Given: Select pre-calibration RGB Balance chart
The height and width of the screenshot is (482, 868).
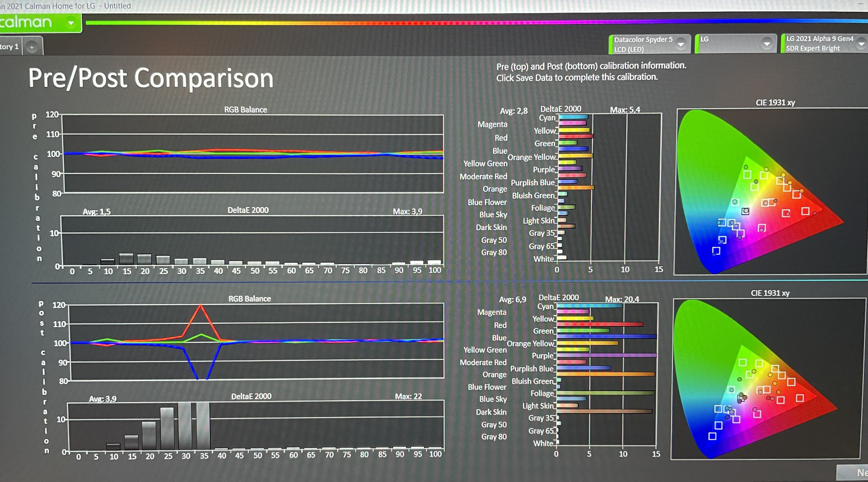Looking at the screenshot, I should click(x=252, y=154).
